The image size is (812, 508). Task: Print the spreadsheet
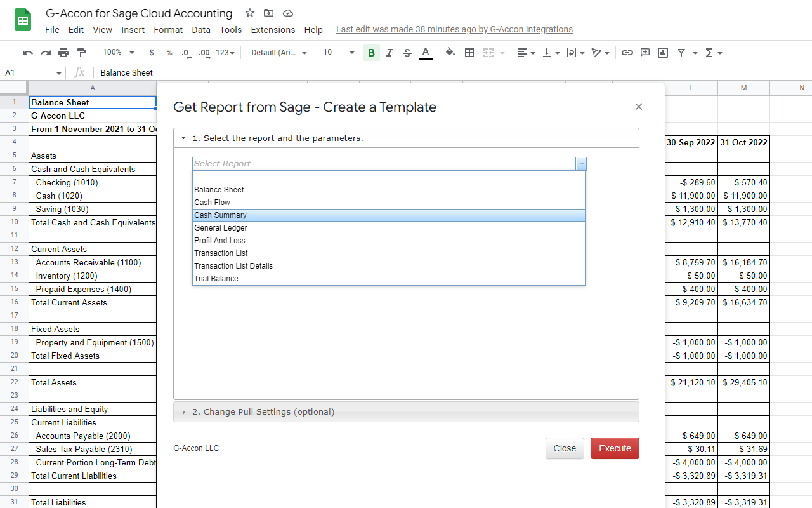coord(63,53)
